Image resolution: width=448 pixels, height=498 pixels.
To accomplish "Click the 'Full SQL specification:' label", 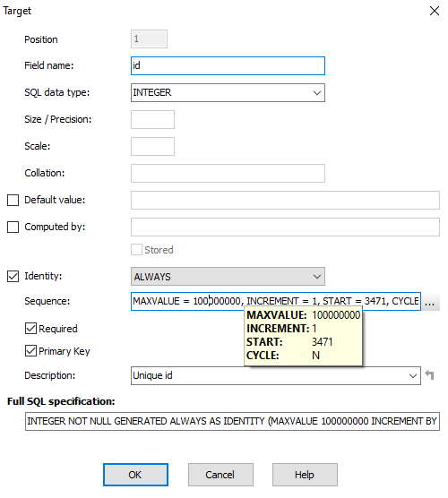I will point(61,401).
